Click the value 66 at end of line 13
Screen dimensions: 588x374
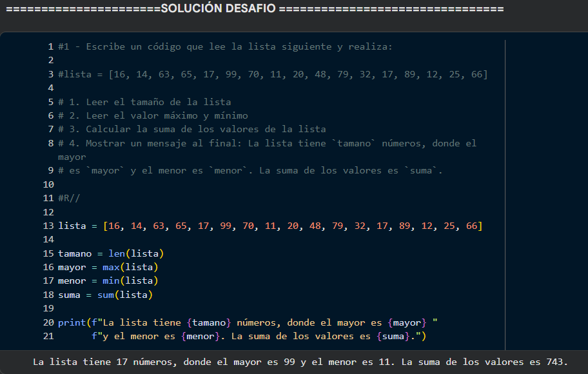(x=471, y=226)
